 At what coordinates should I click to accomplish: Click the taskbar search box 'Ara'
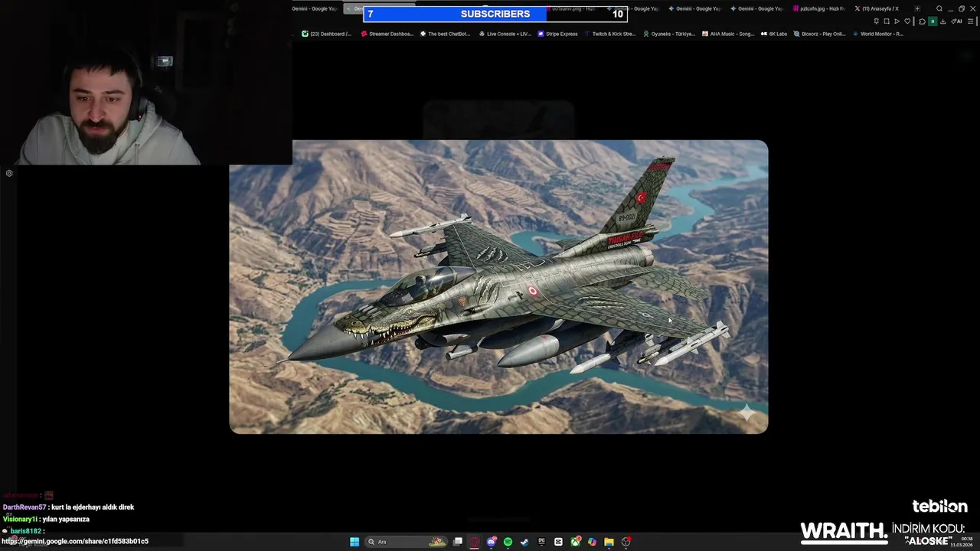coord(407,542)
